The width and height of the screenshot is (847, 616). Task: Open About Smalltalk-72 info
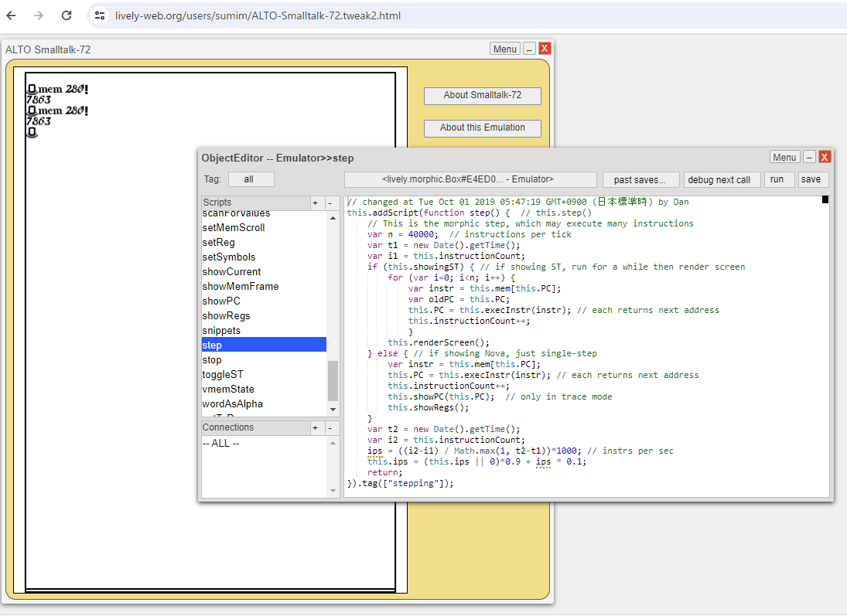click(x=483, y=96)
